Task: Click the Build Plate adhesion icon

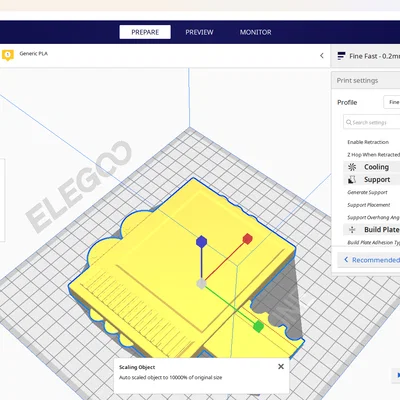Action: [352, 230]
